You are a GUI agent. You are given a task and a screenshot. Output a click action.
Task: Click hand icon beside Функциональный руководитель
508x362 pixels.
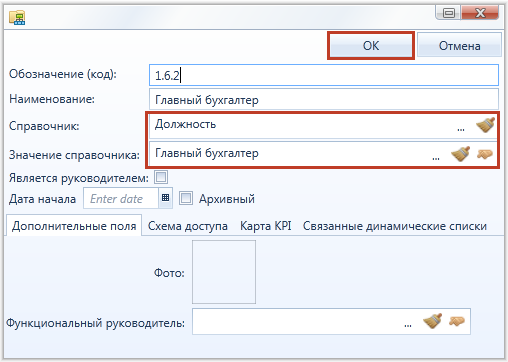click(457, 321)
